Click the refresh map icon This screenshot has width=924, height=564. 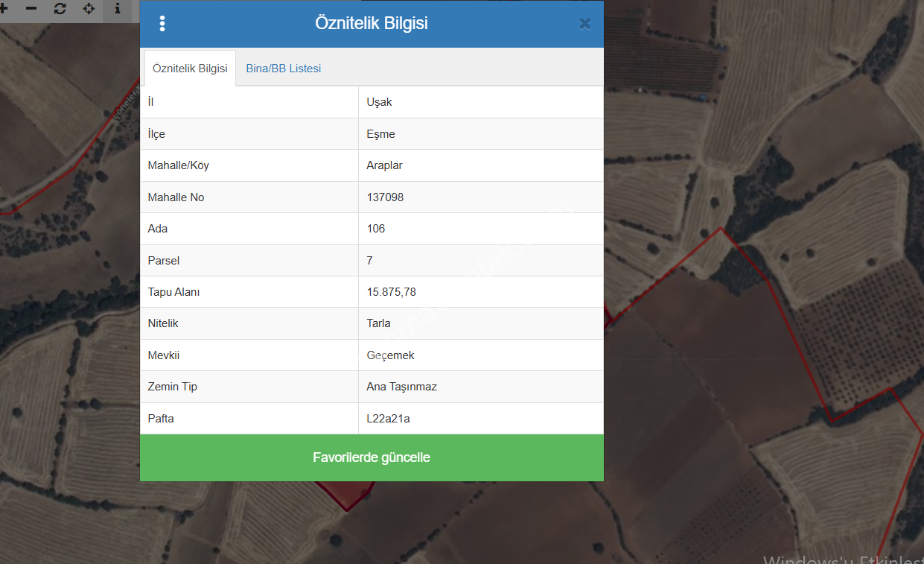[x=60, y=9]
